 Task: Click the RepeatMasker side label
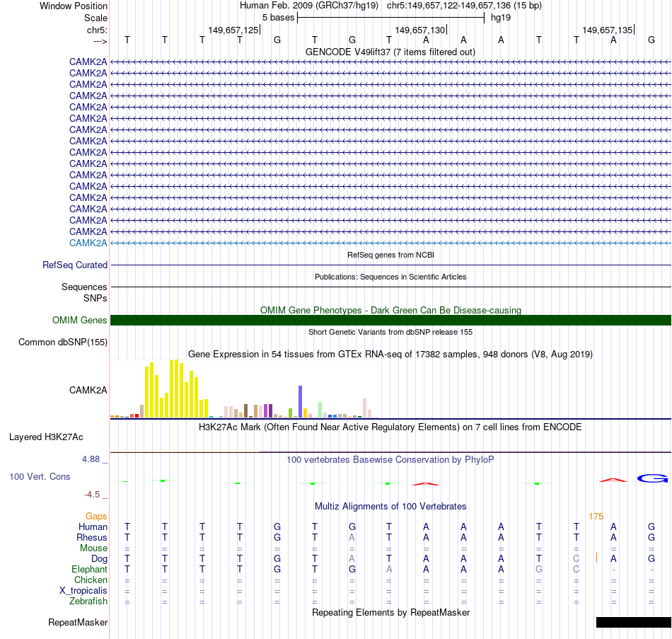(x=78, y=622)
